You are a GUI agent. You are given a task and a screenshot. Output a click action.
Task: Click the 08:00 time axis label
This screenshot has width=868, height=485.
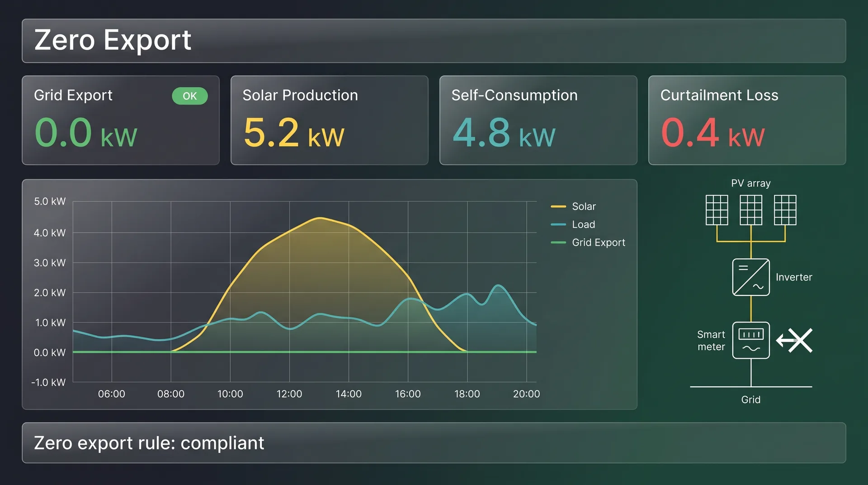(171, 394)
